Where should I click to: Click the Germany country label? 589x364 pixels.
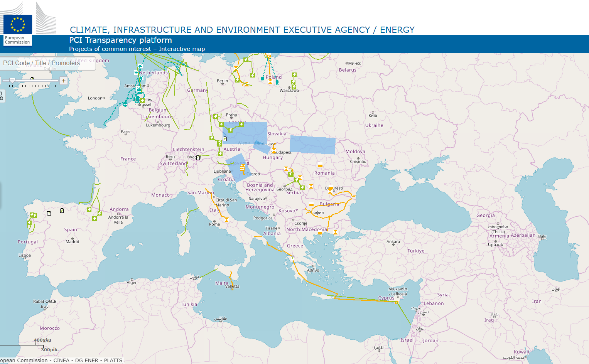click(x=197, y=90)
